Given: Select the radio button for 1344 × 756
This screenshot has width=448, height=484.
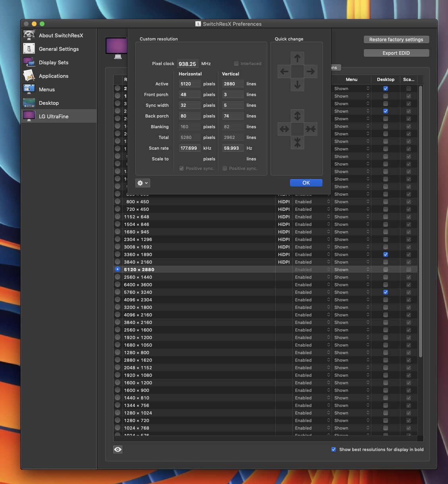Looking at the screenshot, I should 118,405.
